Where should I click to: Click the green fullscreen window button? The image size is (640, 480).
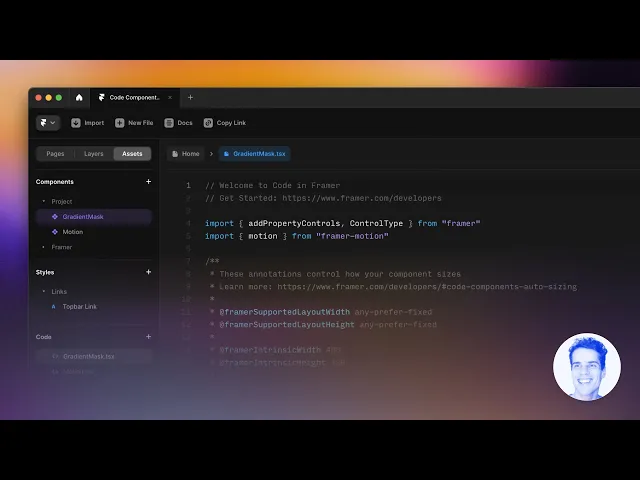click(x=59, y=98)
